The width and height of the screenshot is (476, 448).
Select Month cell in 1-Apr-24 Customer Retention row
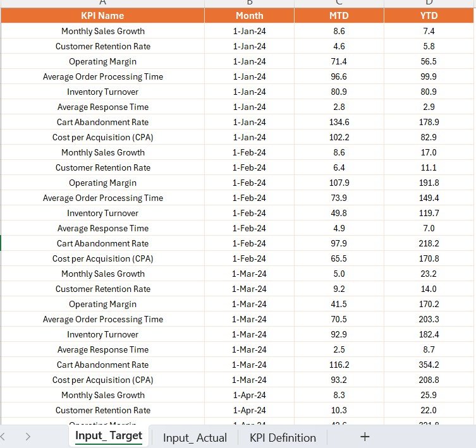point(249,410)
